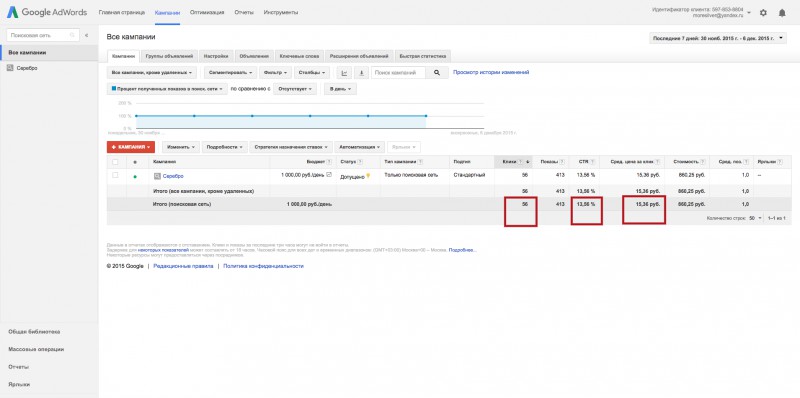Image resolution: width=800 pixels, height=398 pixels.
Task: Toggle the chart display icon
Action: (344, 73)
